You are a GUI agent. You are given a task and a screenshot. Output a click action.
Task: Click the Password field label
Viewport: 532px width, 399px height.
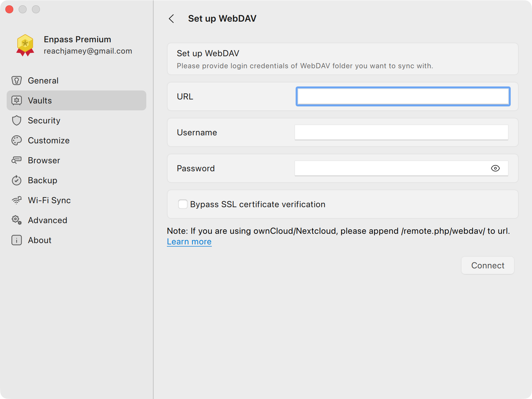(196, 168)
